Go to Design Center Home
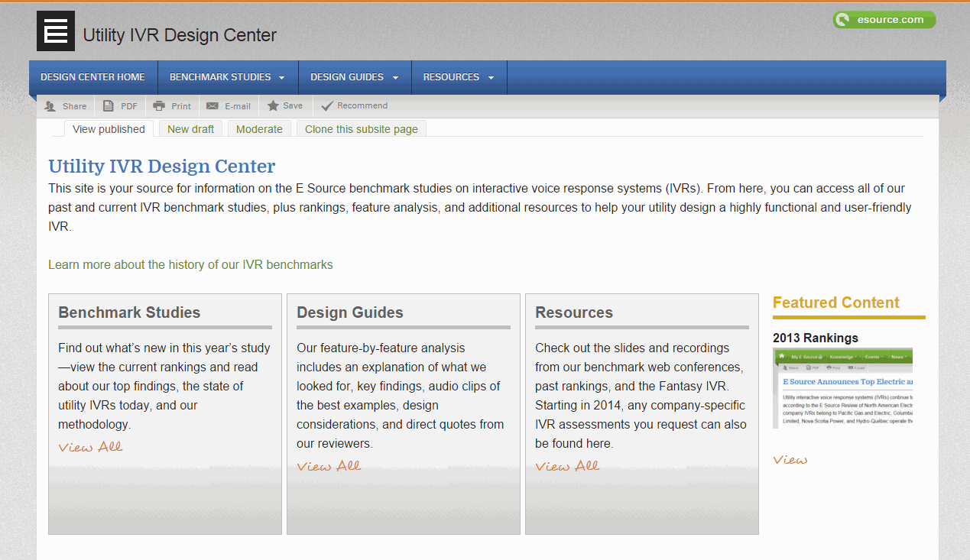Screen dimensions: 970x560 click(92, 77)
